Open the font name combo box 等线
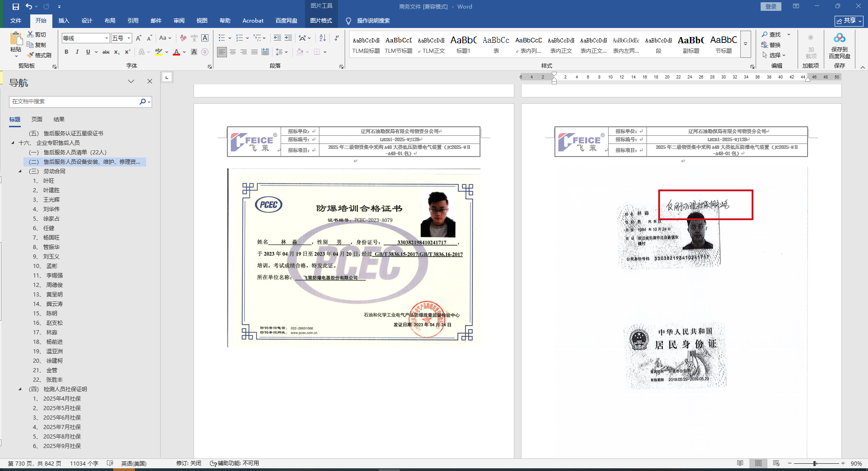Image resolution: width=868 pixels, height=471 pixels. tap(86, 38)
